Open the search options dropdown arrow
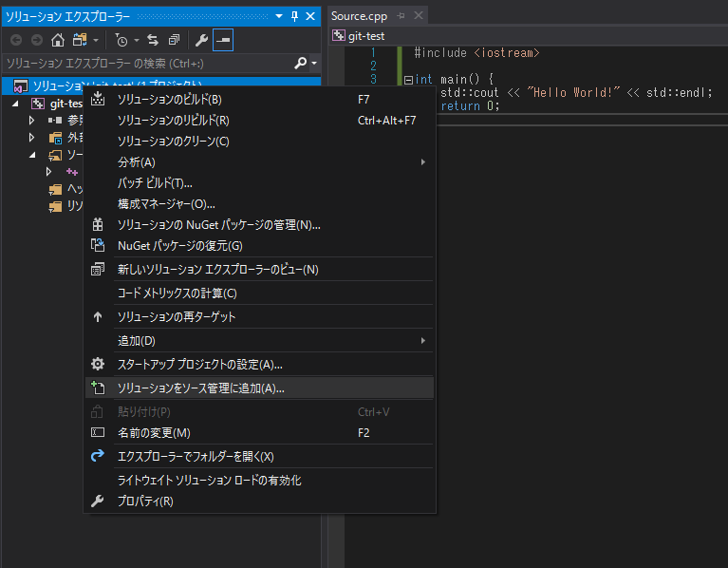Image resolution: width=728 pixels, height=568 pixels. coord(314,63)
